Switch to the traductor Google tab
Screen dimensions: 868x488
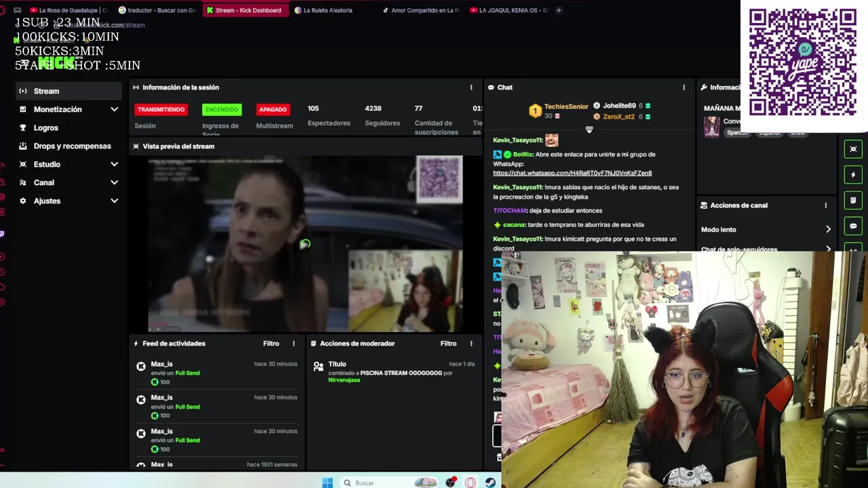pos(157,10)
